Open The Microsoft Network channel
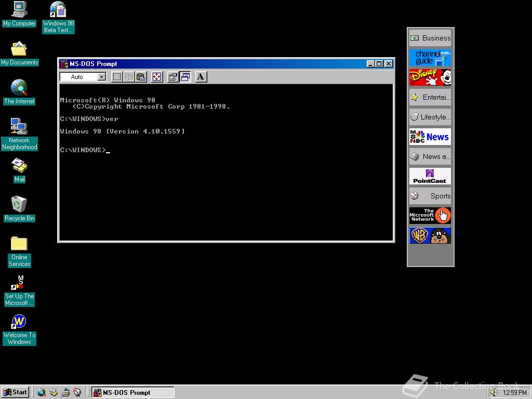Image resolution: width=532 pixels, height=399 pixels. pos(430,216)
